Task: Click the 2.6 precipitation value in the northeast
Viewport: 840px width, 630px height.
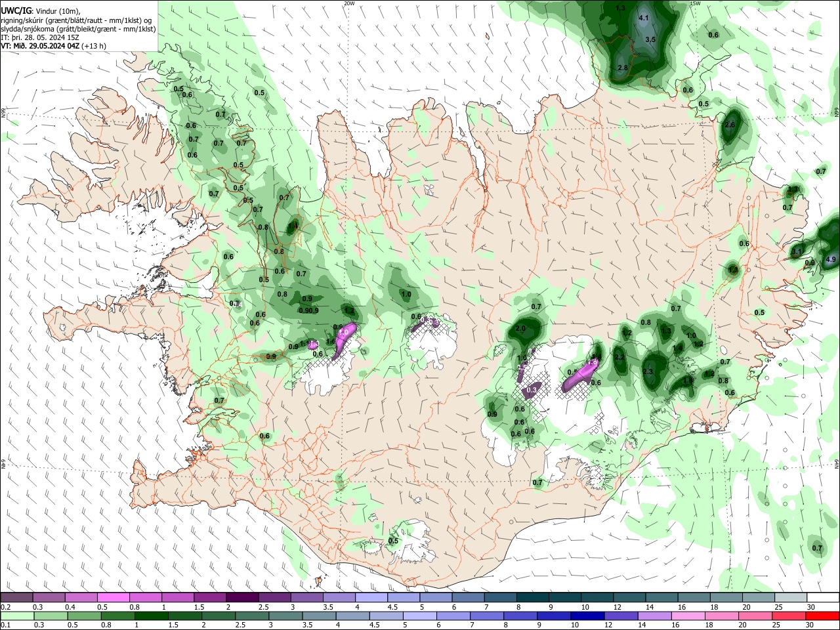Action: coord(729,125)
